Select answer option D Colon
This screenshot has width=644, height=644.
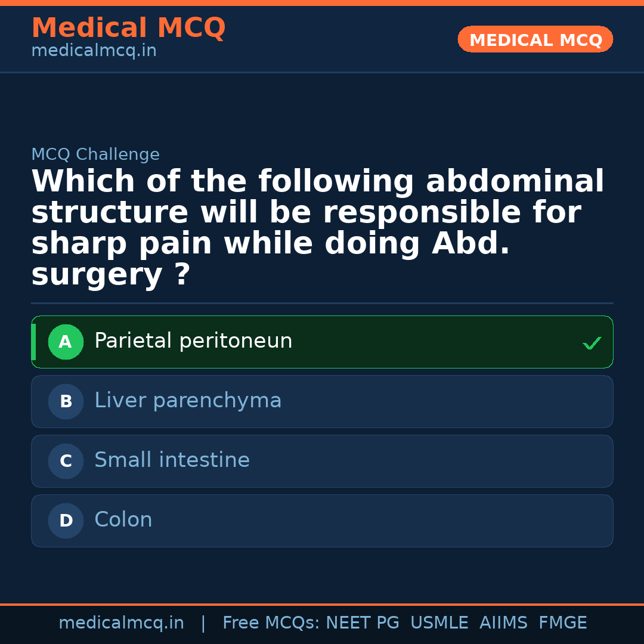322,521
